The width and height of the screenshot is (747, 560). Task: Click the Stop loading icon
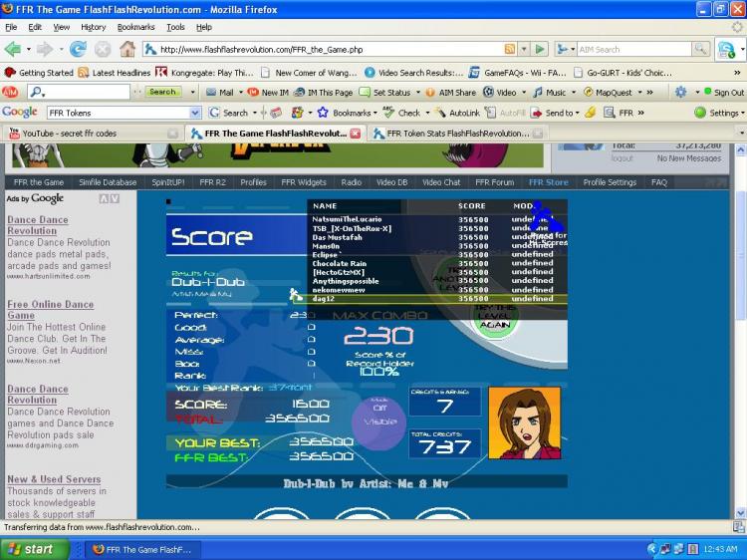click(103, 49)
